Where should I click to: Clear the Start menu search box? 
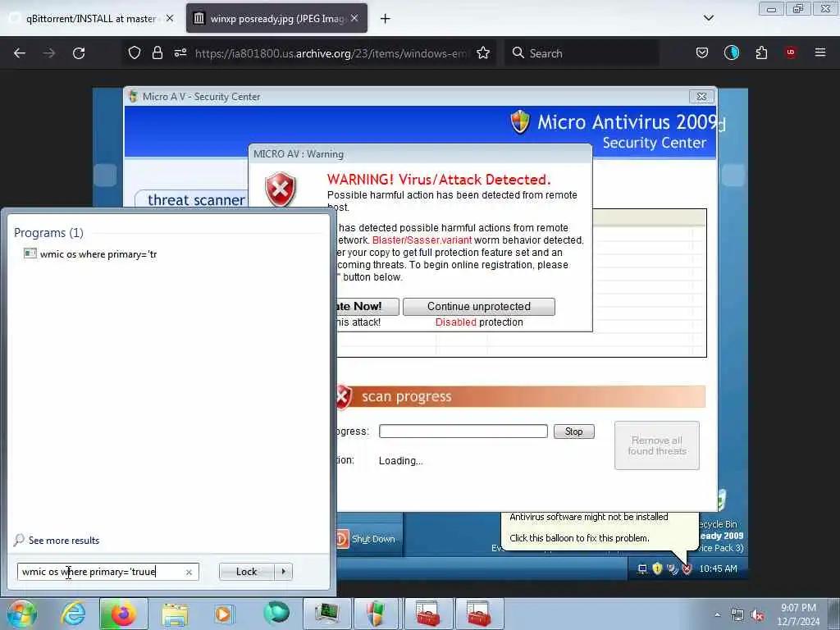(x=189, y=572)
